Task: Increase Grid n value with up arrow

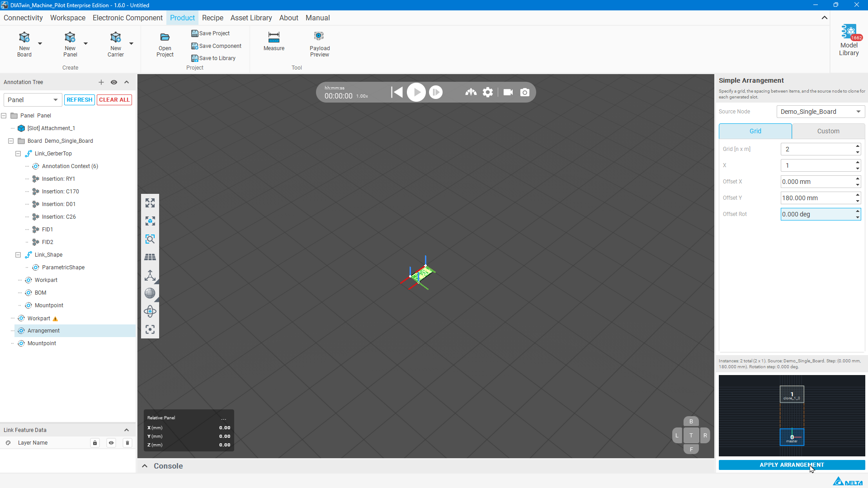Action: point(858,146)
